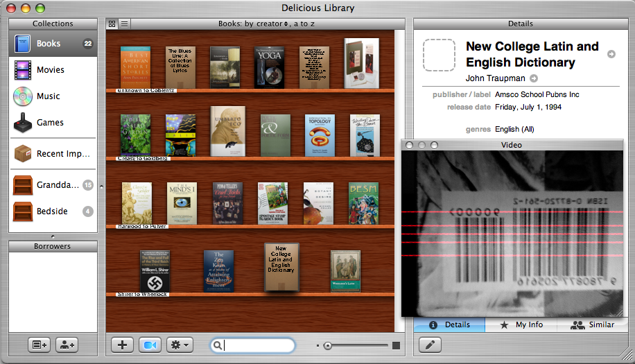
Task: Select the Umberto Eco book
Action: point(227,131)
